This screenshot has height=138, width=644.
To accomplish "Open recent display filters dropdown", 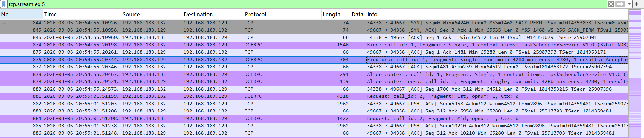I will pyautogui.click(x=629, y=4).
